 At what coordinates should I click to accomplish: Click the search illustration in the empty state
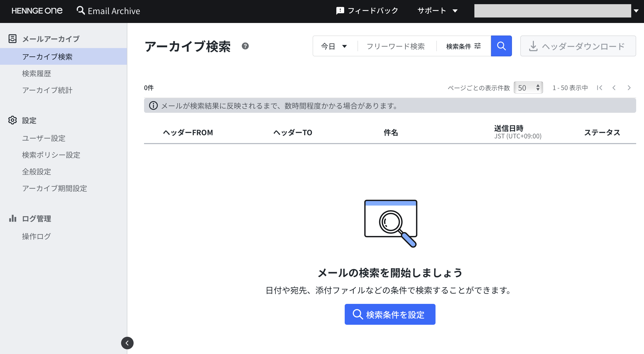[391, 223]
